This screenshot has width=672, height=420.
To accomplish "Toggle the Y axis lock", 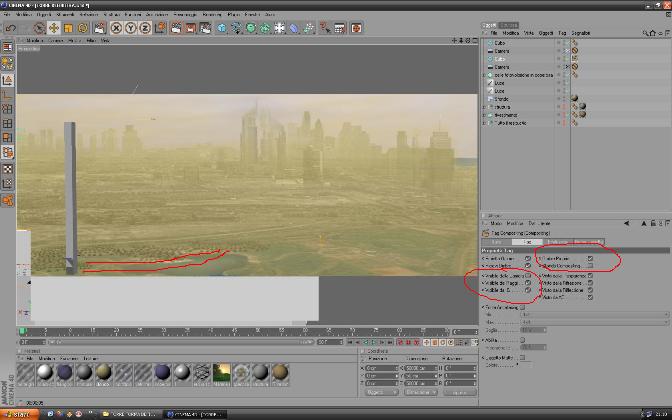I will coord(131,28).
